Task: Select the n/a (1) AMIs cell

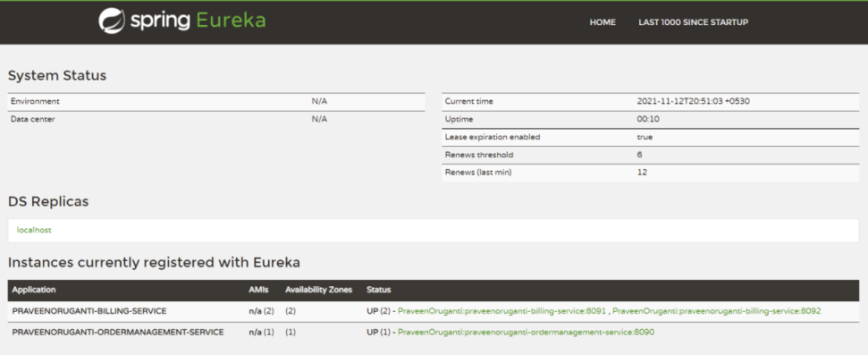Action: [261, 333]
